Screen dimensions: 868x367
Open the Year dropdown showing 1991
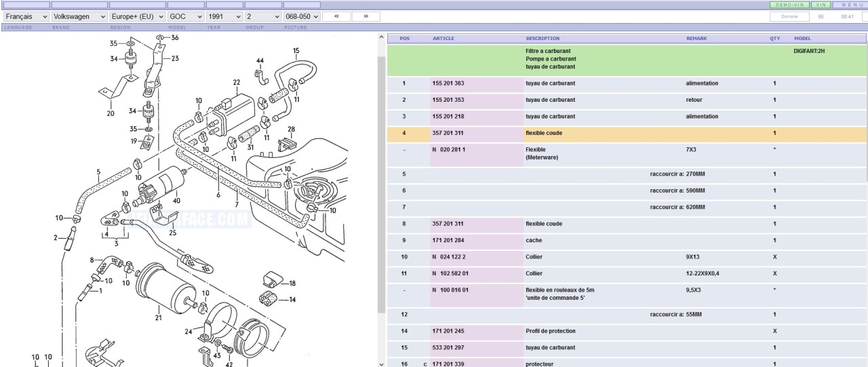tap(224, 16)
